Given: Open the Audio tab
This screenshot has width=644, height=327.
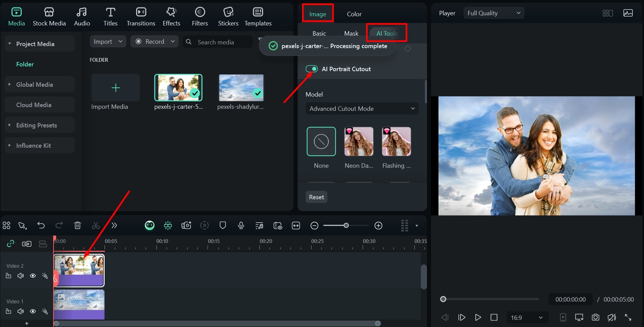Looking at the screenshot, I should (x=82, y=17).
